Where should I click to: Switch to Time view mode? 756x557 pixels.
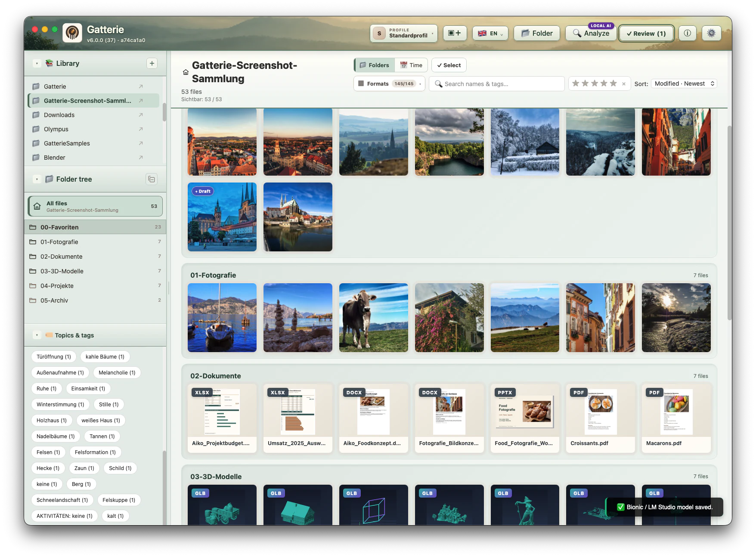(x=411, y=65)
